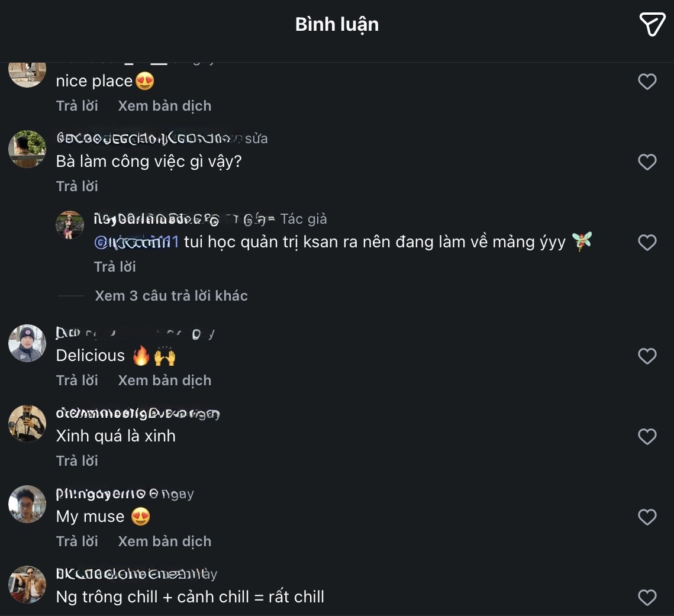This screenshot has width=674, height=616.
Task: Expand "Xem 3 câu trả lời khác"
Action: tap(171, 296)
